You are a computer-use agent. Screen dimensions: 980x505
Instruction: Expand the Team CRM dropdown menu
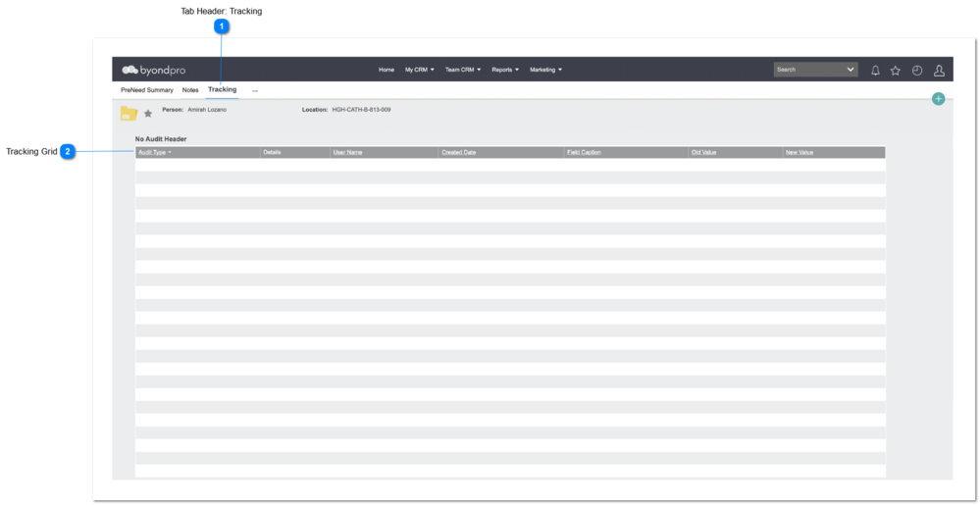point(462,70)
